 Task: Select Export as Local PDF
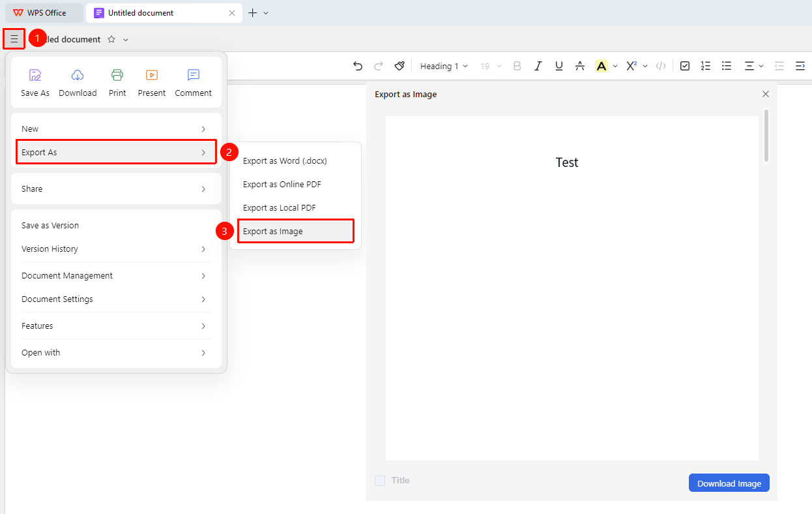pyautogui.click(x=295, y=208)
